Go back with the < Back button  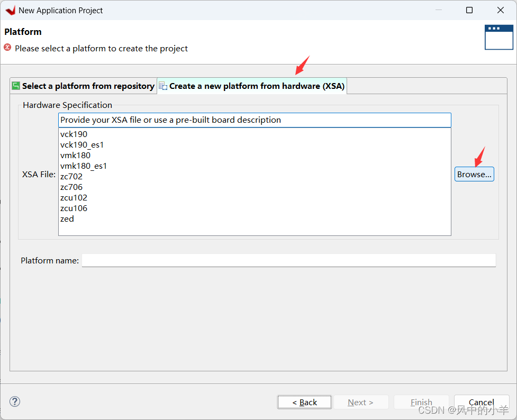[304, 402]
